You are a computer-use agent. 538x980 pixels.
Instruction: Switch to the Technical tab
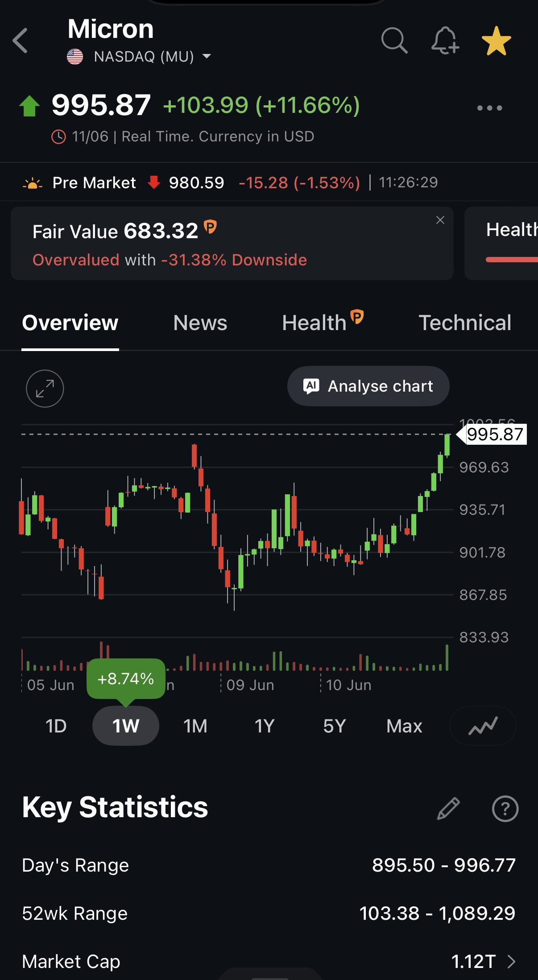point(465,323)
